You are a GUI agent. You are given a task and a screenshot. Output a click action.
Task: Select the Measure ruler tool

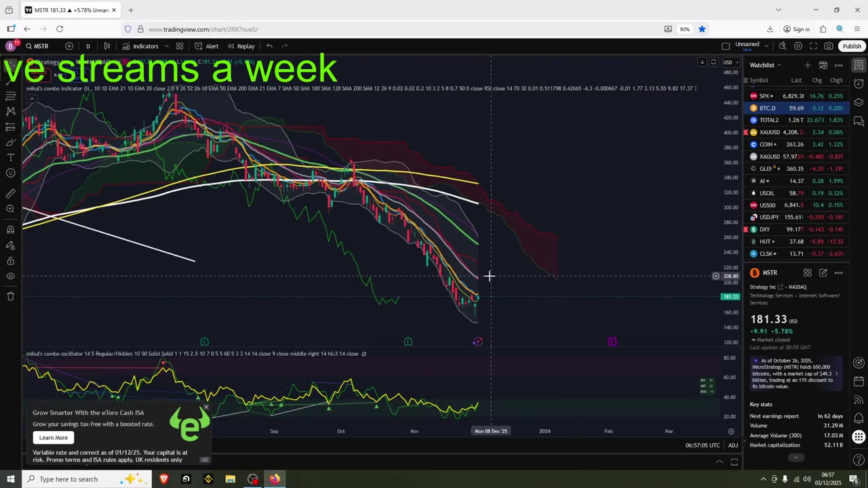click(x=10, y=194)
